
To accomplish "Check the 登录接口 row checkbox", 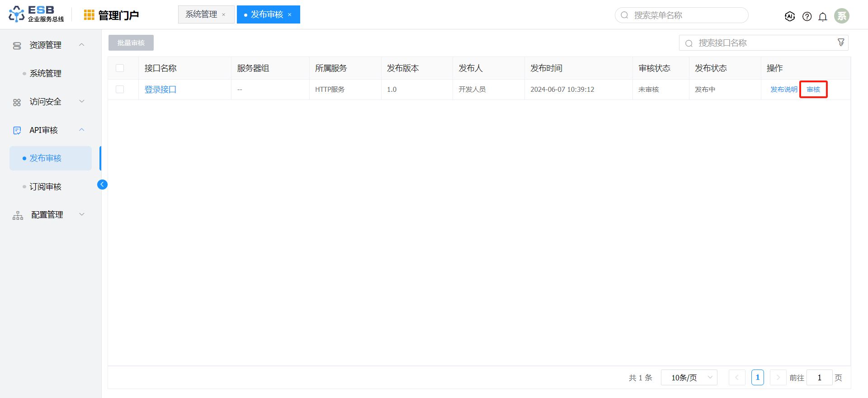I will pos(120,90).
